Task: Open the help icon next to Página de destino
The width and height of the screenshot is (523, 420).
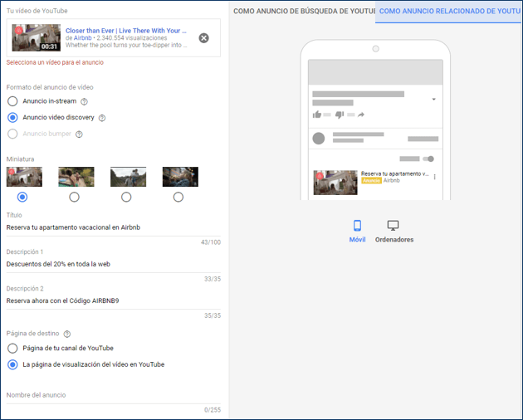Action: click(67, 334)
